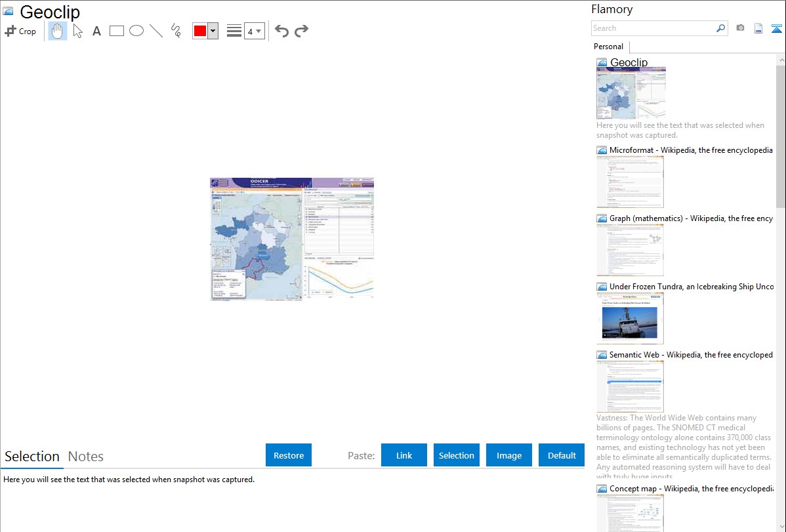Click Graph (mathematics) - Wikipedia title text
786x532 pixels.
[x=691, y=218]
